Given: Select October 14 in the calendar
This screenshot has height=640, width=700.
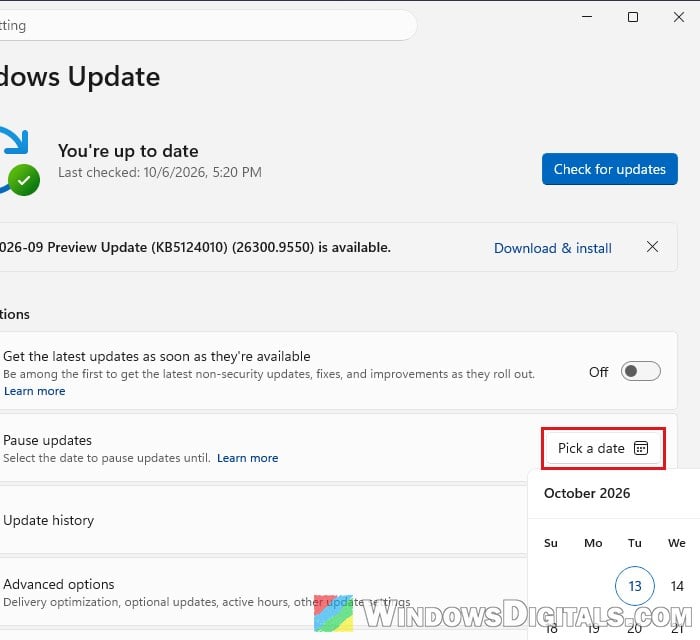Looking at the screenshot, I should click(677, 586).
